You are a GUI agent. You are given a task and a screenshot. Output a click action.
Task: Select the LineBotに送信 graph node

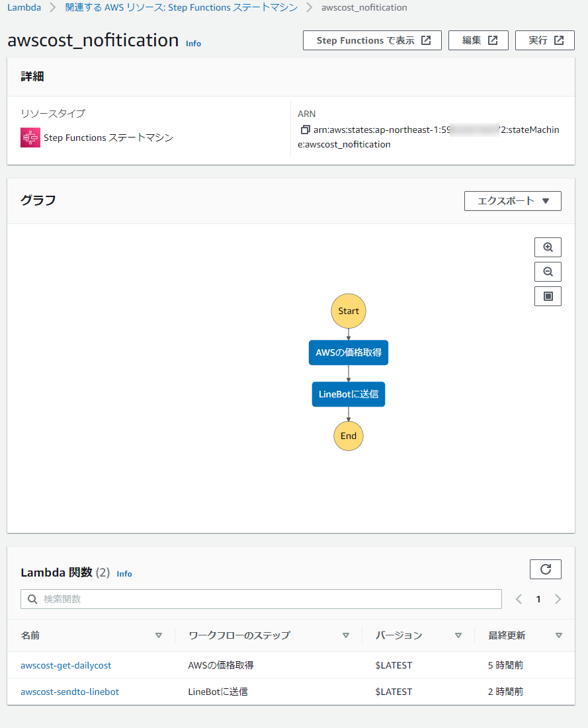(x=349, y=394)
